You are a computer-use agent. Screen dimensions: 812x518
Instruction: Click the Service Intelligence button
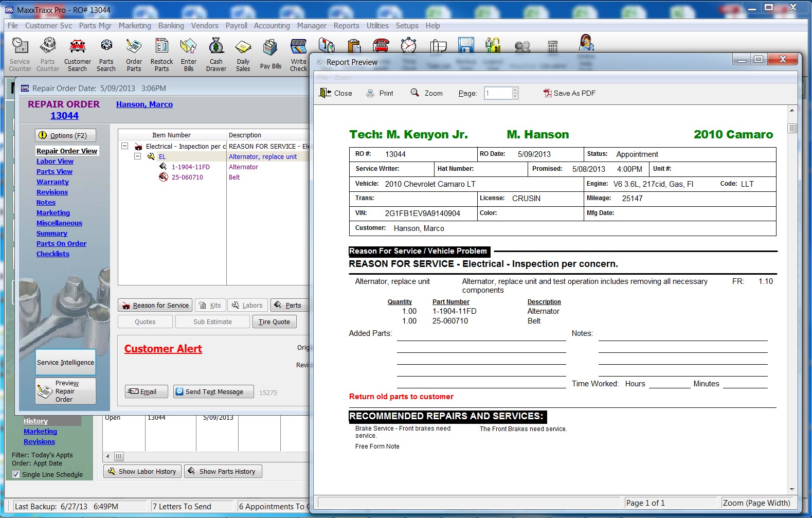click(x=65, y=362)
